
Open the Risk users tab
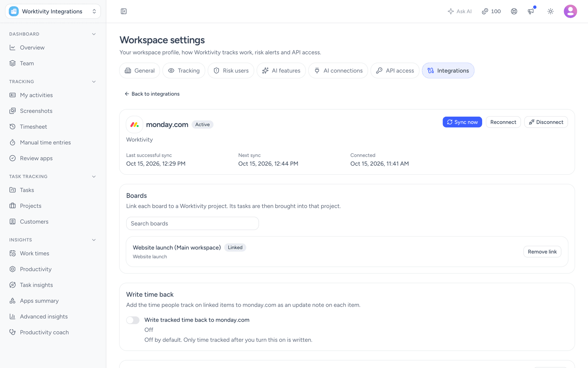(231, 71)
